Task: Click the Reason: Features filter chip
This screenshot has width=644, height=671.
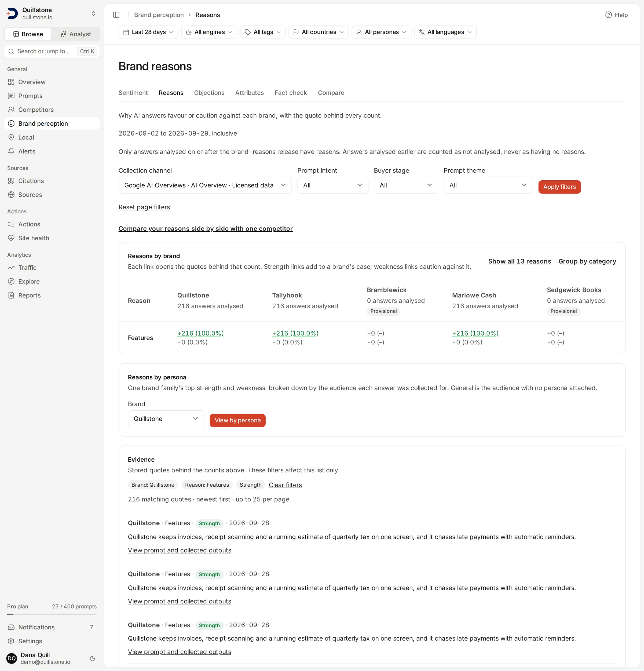Action: coord(207,485)
